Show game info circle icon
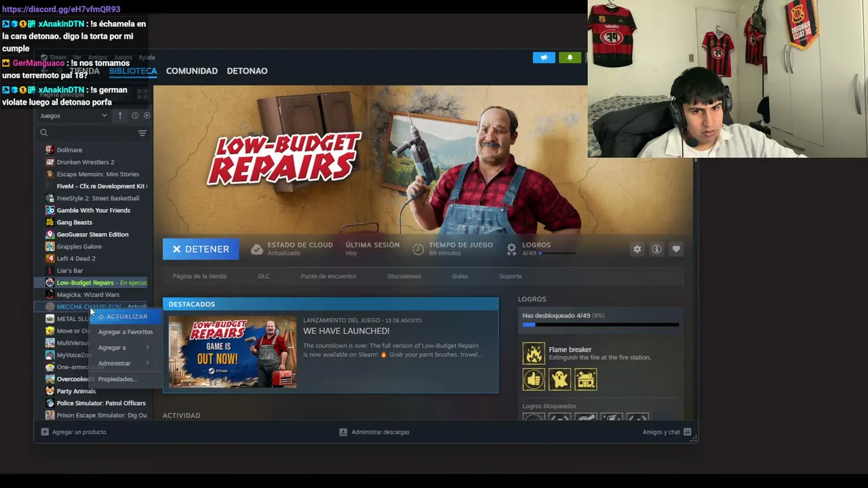Viewport: 868px width, 488px height. click(x=656, y=249)
